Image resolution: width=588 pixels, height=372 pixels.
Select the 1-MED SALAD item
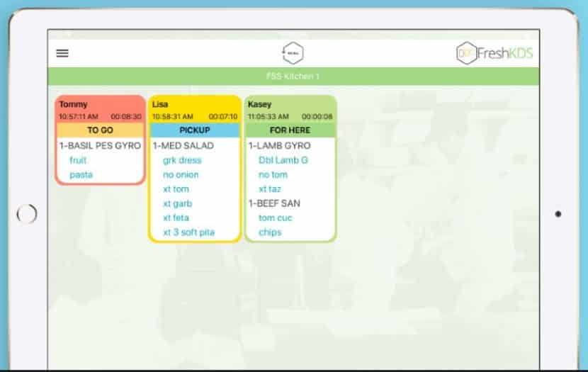pos(184,146)
